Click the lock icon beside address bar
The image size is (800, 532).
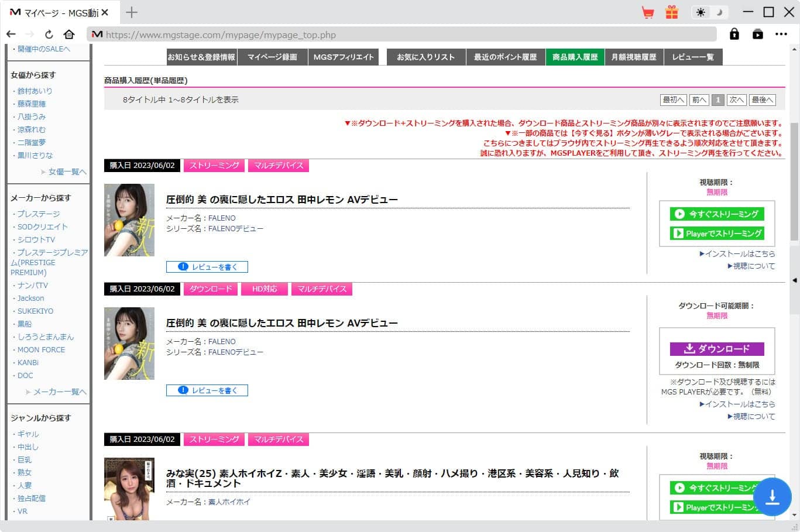[x=734, y=35]
